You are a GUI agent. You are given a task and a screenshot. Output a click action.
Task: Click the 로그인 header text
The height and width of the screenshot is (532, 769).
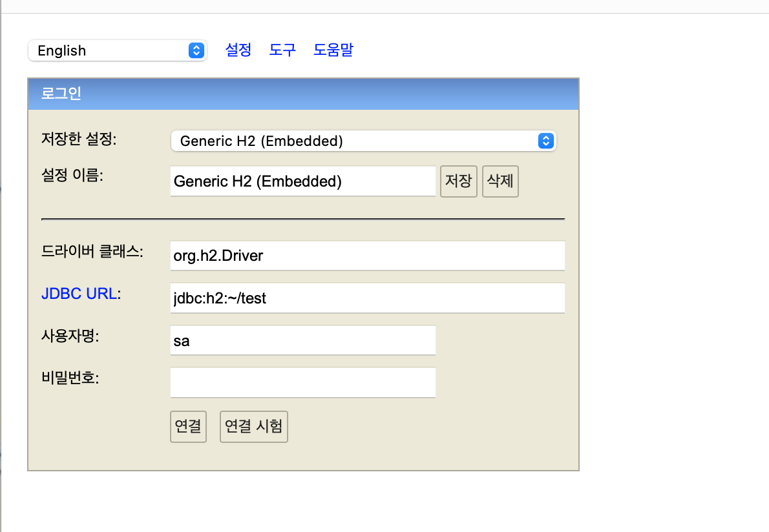click(61, 94)
